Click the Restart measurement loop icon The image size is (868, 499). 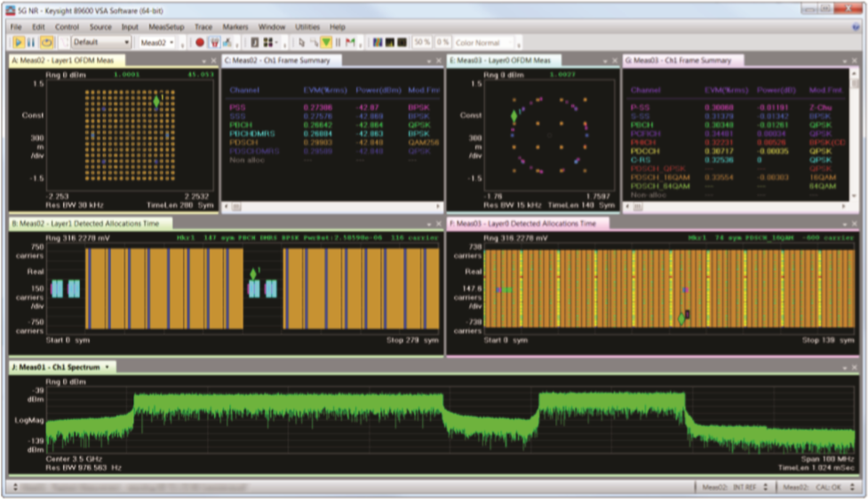pyautogui.click(x=47, y=42)
